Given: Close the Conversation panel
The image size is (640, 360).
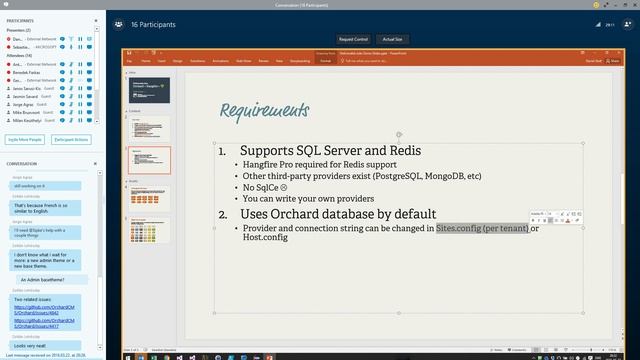Looking at the screenshot, I should pyautogui.click(x=96, y=164).
